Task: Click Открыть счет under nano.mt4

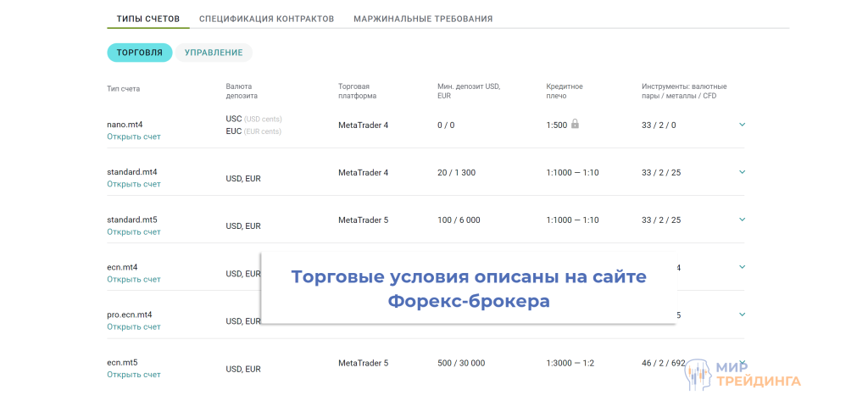Action: coord(133,136)
